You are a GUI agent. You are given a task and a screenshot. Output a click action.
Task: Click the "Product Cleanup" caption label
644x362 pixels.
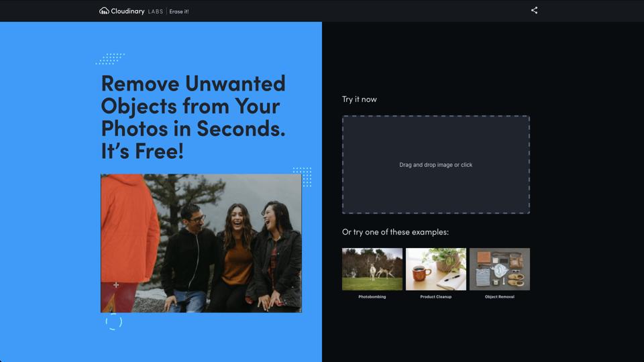coord(436,297)
